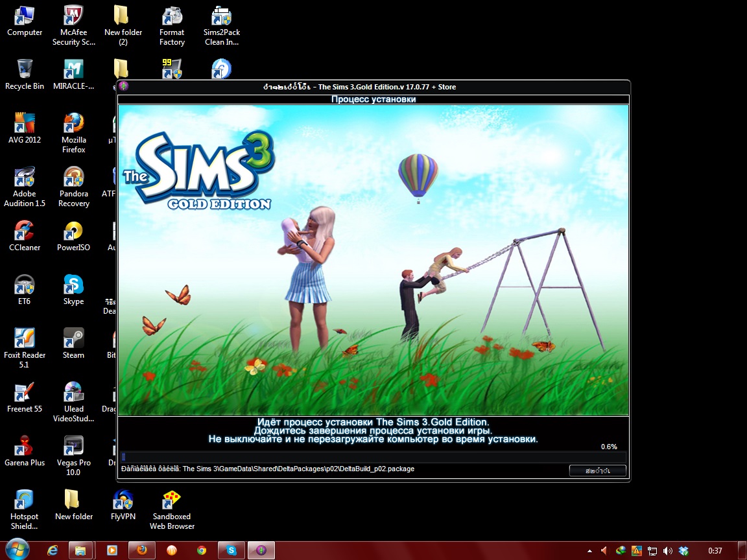Image resolution: width=747 pixels, height=560 pixels.
Task: Open the ET6 desktop shortcut
Action: click(x=24, y=290)
